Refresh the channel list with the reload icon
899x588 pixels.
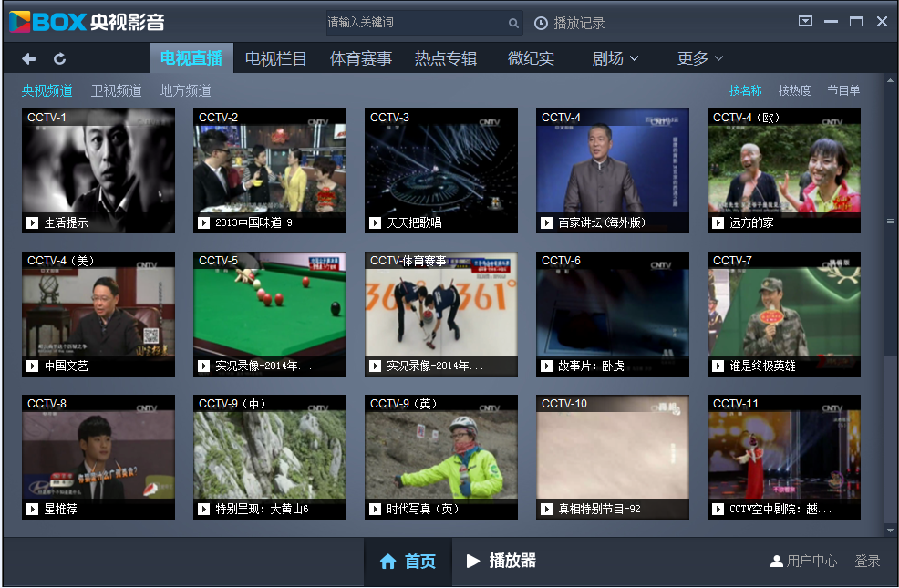pos(59,57)
